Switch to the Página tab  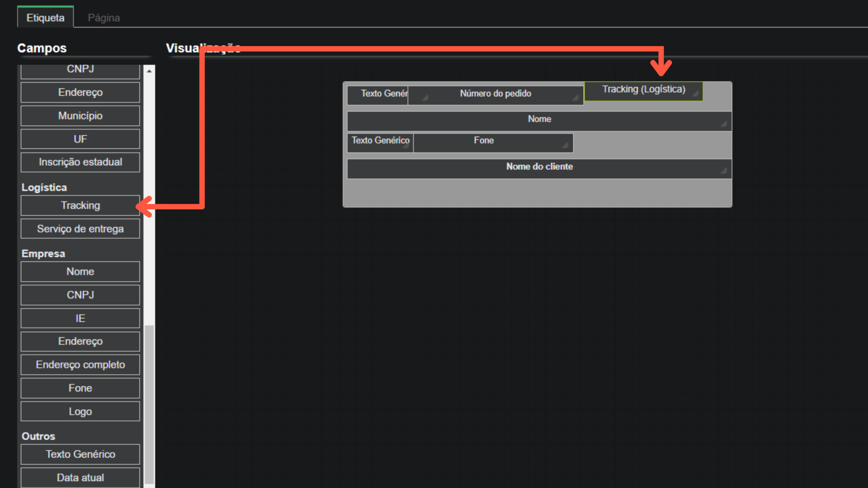(x=103, y=17)
